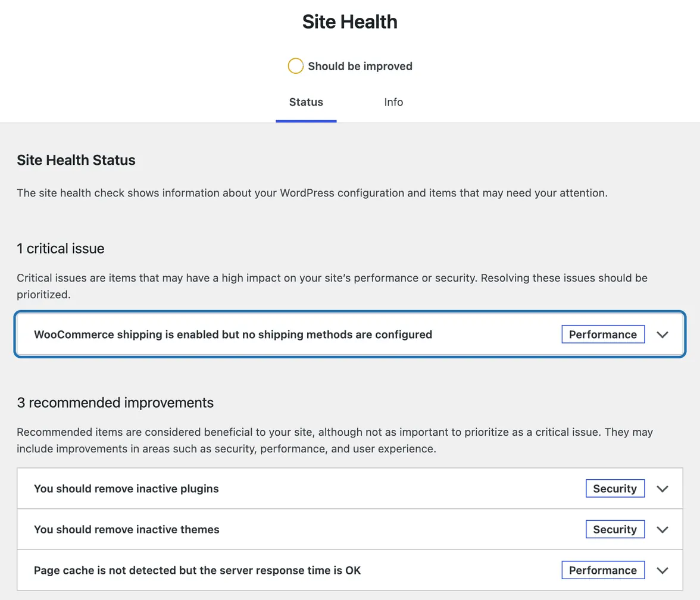The height and width of the screenshot is (600, 700).
Task: Click the Should be improved status circle
Action: (x=295, y=66)
